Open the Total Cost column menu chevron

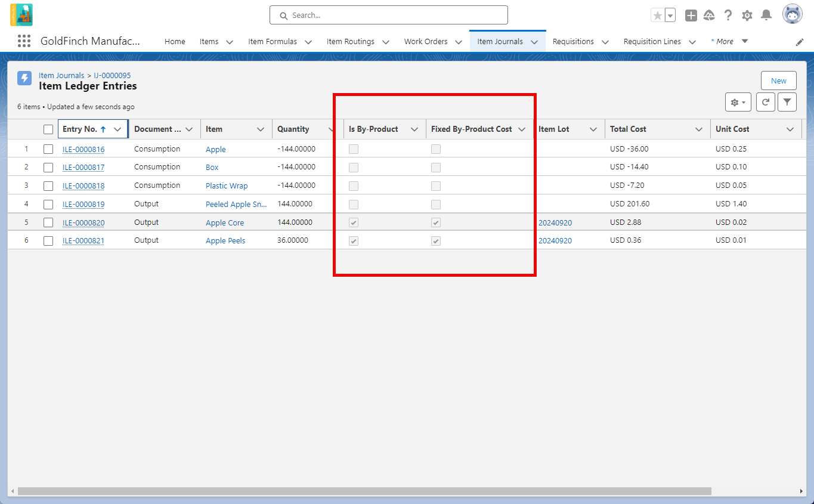pos(699,129)
